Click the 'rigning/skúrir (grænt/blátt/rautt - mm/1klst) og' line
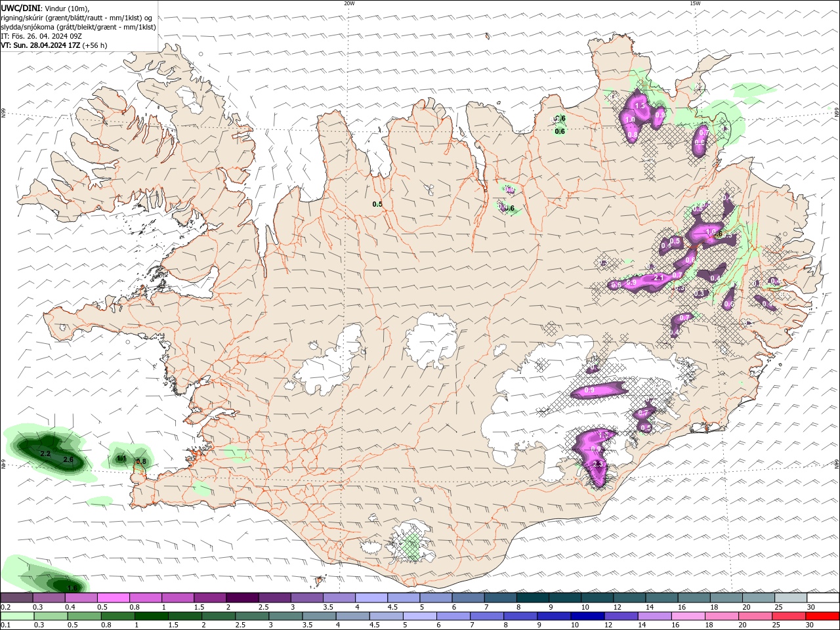This screenshot has height=630, width=840. point(77,18)
